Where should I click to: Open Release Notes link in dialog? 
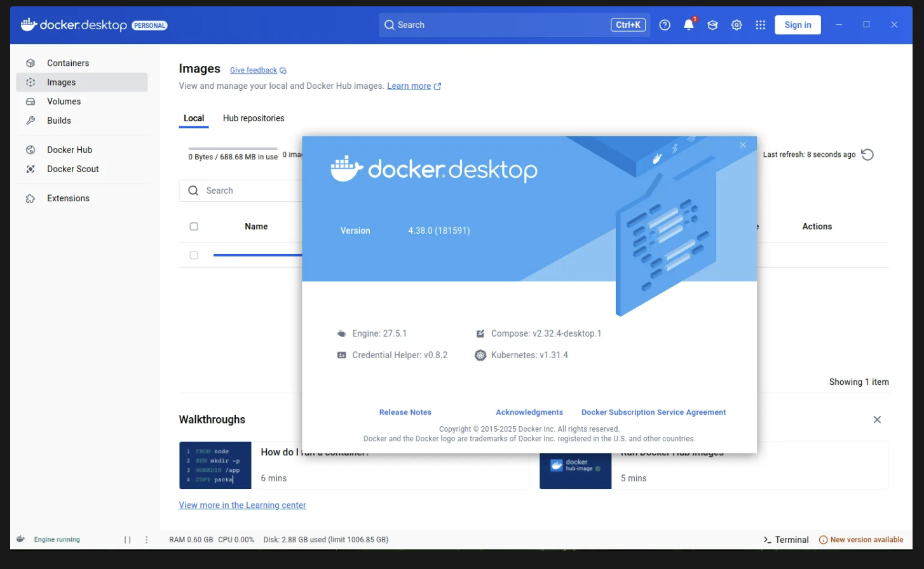[x=405, y=412]
